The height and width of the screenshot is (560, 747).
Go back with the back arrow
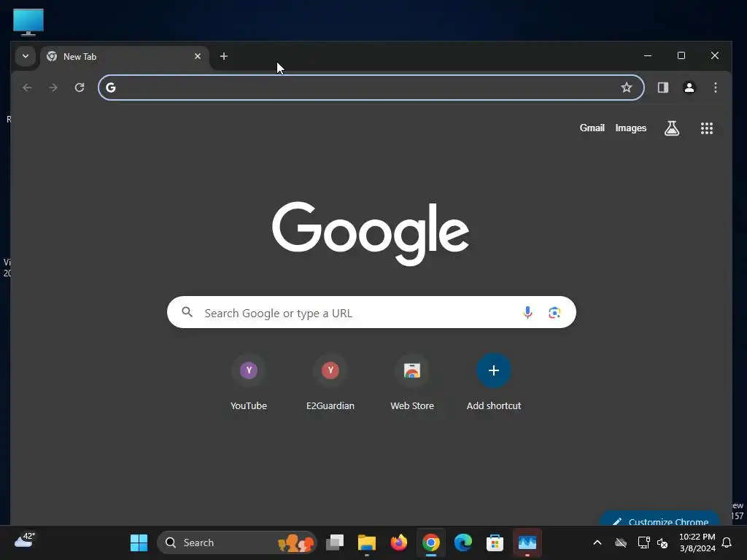click(x=27, y=87)
